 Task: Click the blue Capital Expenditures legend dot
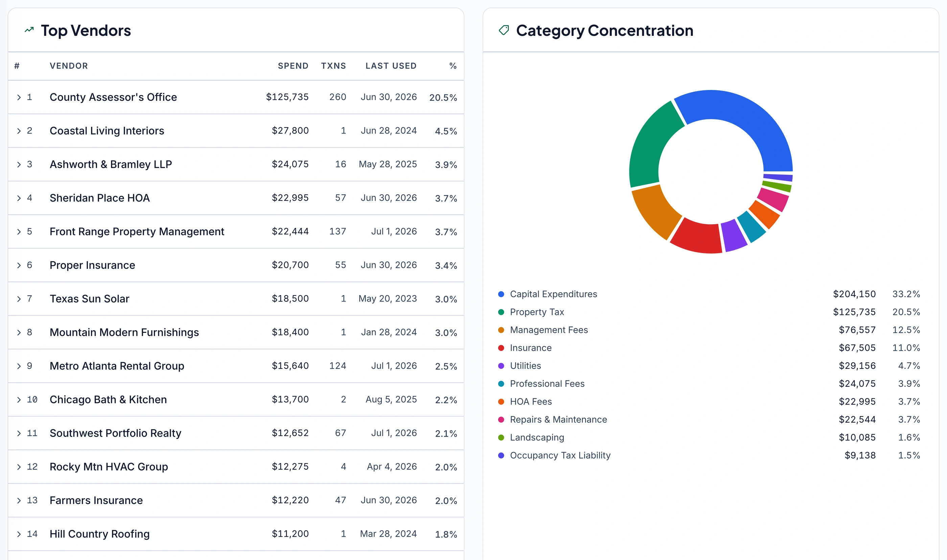pyautogui.click(x=501, y=294)
